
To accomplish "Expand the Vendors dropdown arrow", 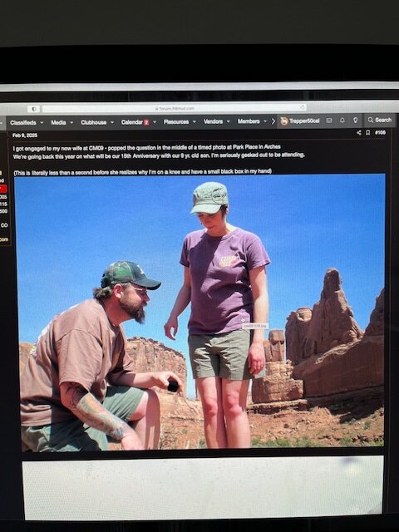I will [x=229, y=121].
